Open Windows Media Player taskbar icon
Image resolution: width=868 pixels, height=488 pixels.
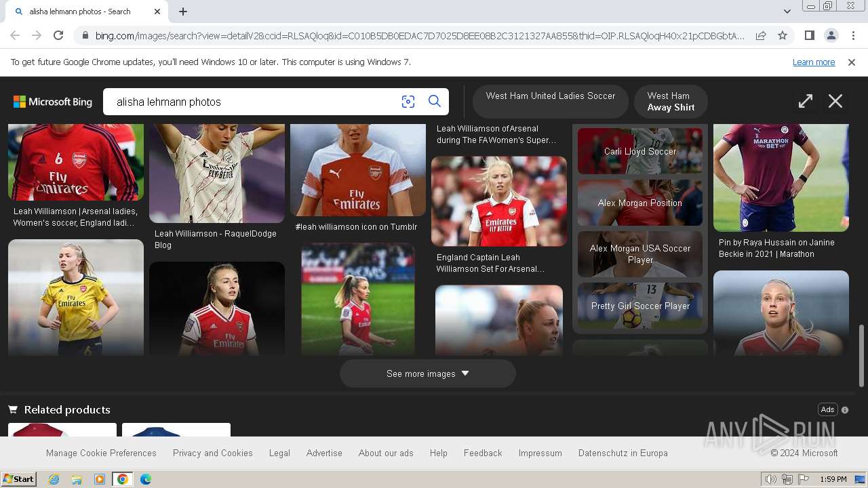(x=100, y=479)
